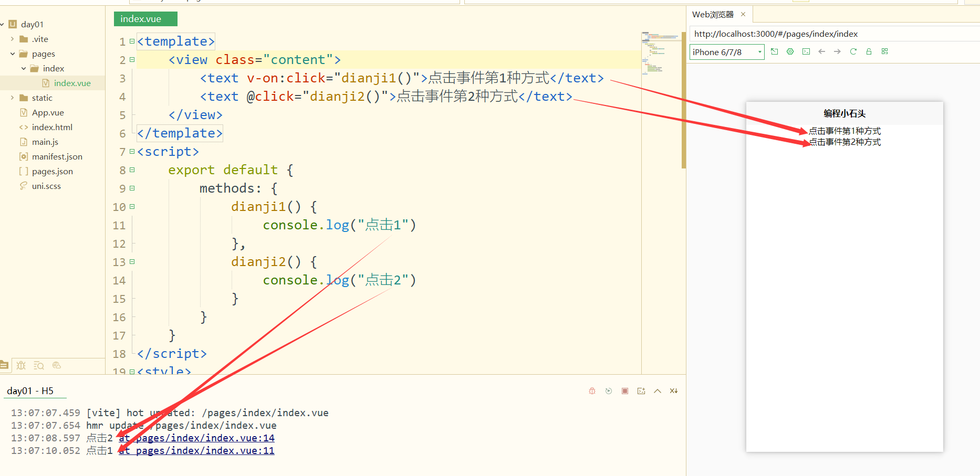
Task: Show the browser devtools console icon
Action: click(x=806, y=51)
